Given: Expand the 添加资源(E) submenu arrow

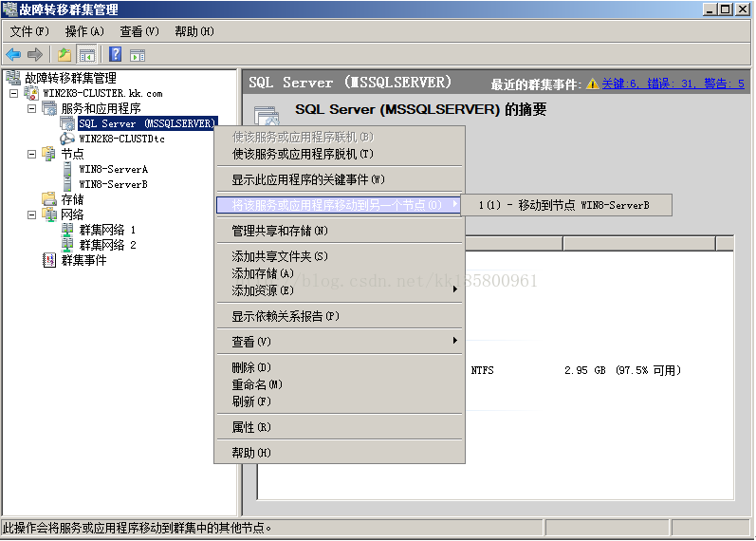Looking at the screenshot, I should point(455,289).
